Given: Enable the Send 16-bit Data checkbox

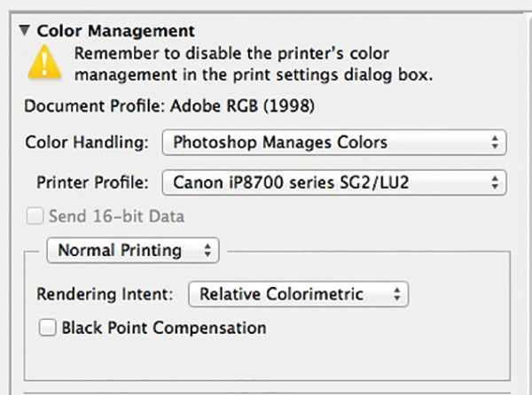Looking at the screenshot, I should 35,216.
